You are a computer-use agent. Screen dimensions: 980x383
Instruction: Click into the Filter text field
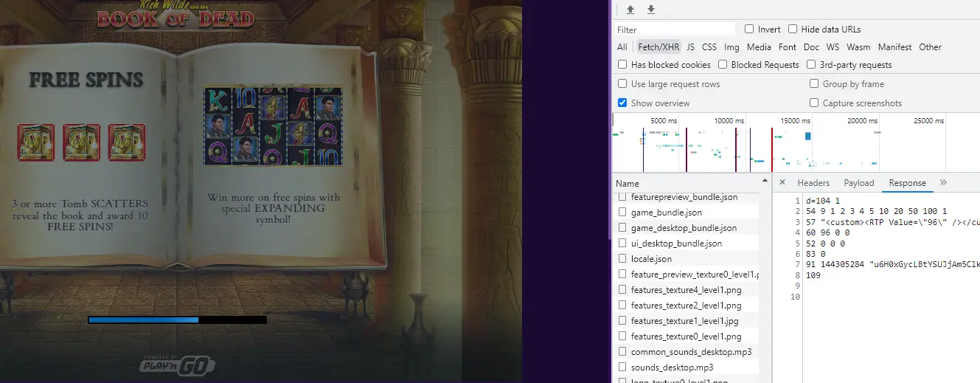[675, 30]
